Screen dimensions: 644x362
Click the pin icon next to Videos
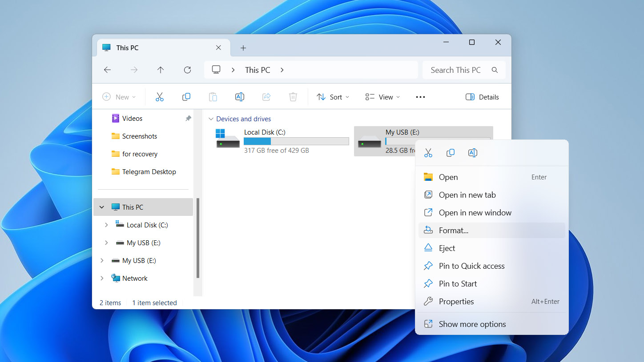[188, 119]
